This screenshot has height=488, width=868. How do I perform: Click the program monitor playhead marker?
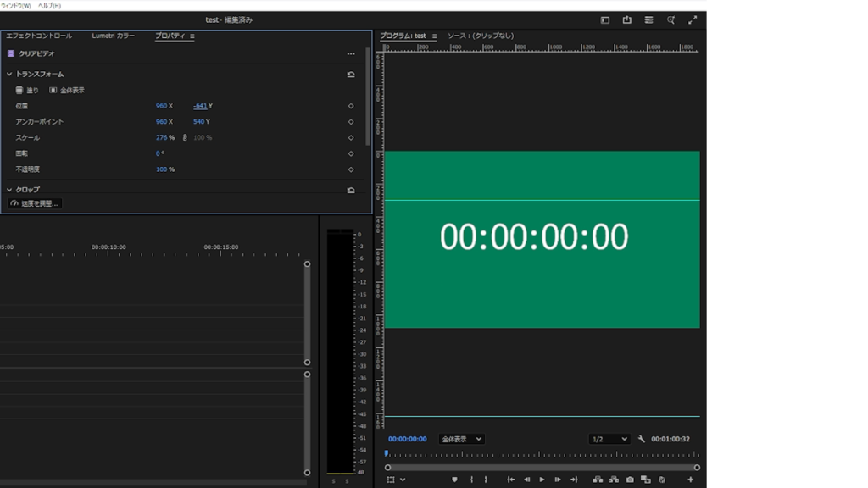click(387, 453)
